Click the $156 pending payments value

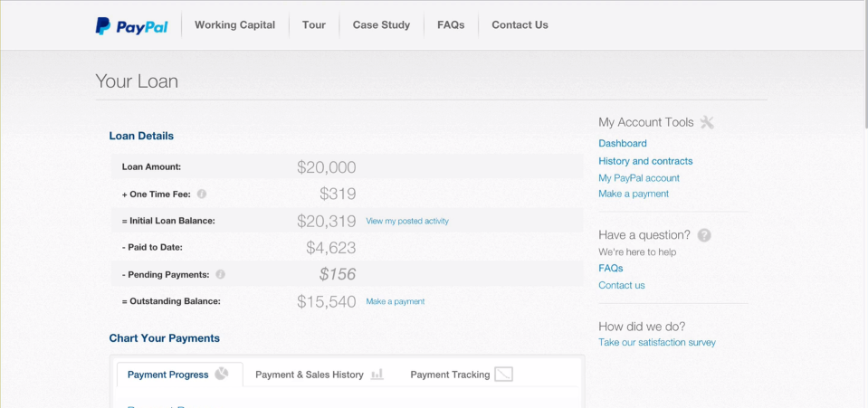[338, 274]
